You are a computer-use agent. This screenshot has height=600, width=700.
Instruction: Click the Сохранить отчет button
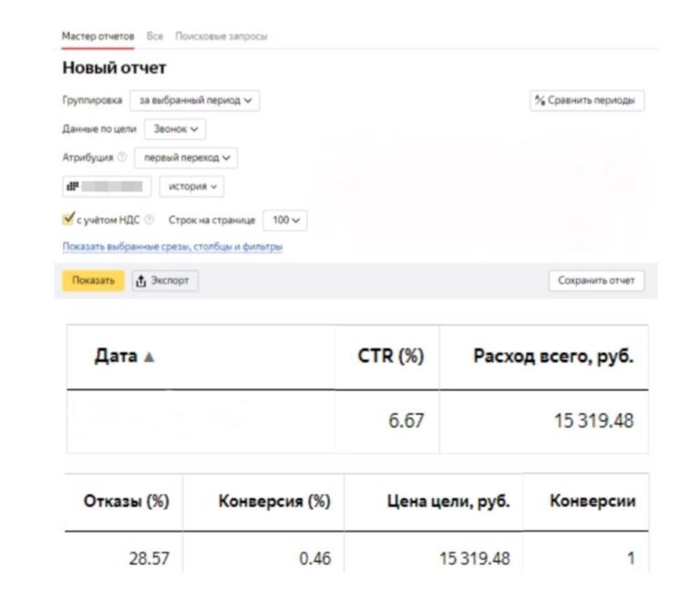pos(596,281)
